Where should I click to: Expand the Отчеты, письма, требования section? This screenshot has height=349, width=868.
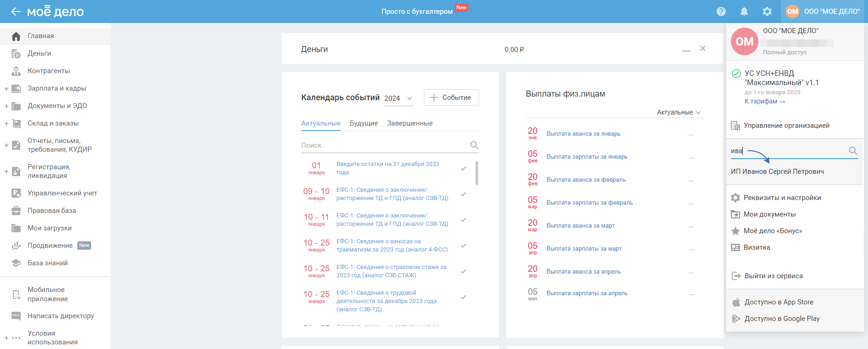(6, 145)
